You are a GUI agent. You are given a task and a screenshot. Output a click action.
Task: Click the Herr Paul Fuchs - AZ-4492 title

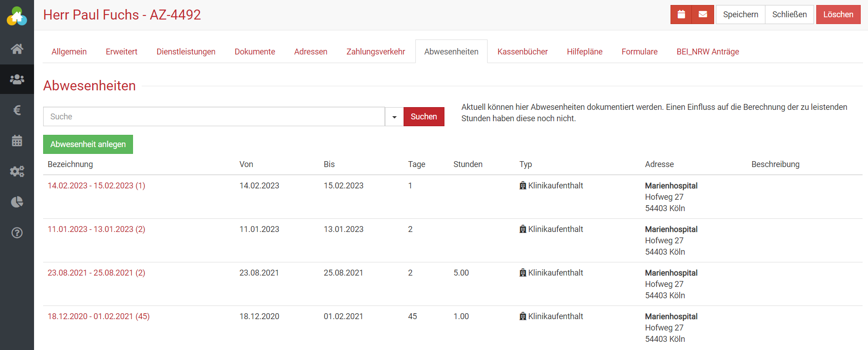(122, 15)
